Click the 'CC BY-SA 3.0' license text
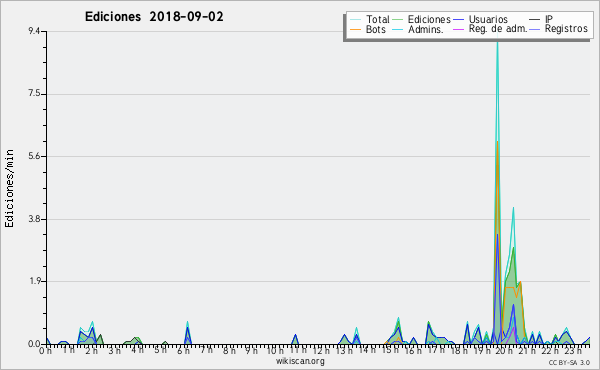Screen dimensions: 600x370 click(569, 362)
